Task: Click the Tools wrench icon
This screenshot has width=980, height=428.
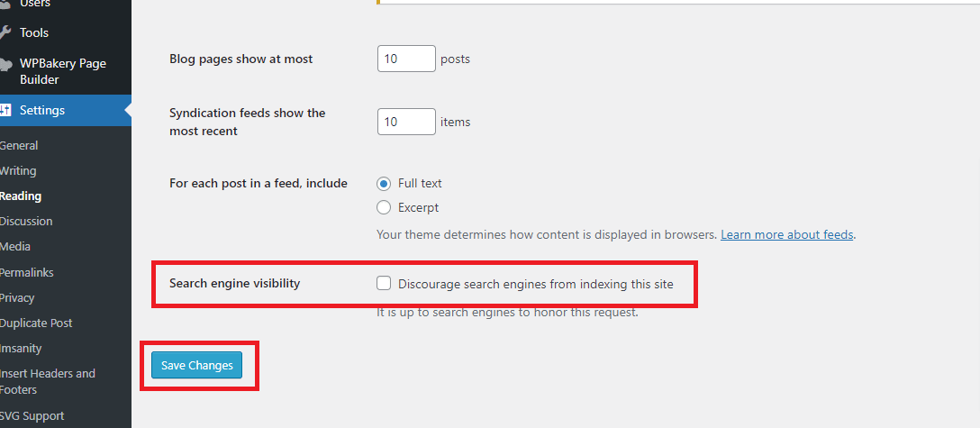Action: coord(5,32)
